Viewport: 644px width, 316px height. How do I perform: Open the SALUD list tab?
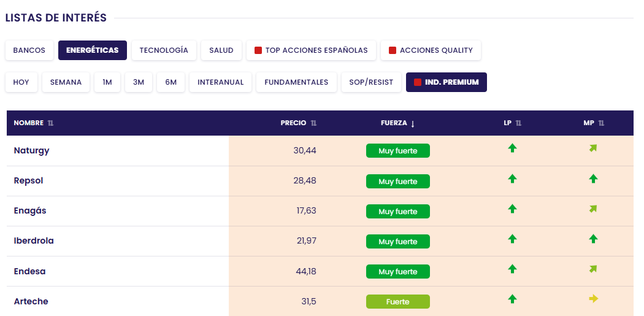pos(221,50)
